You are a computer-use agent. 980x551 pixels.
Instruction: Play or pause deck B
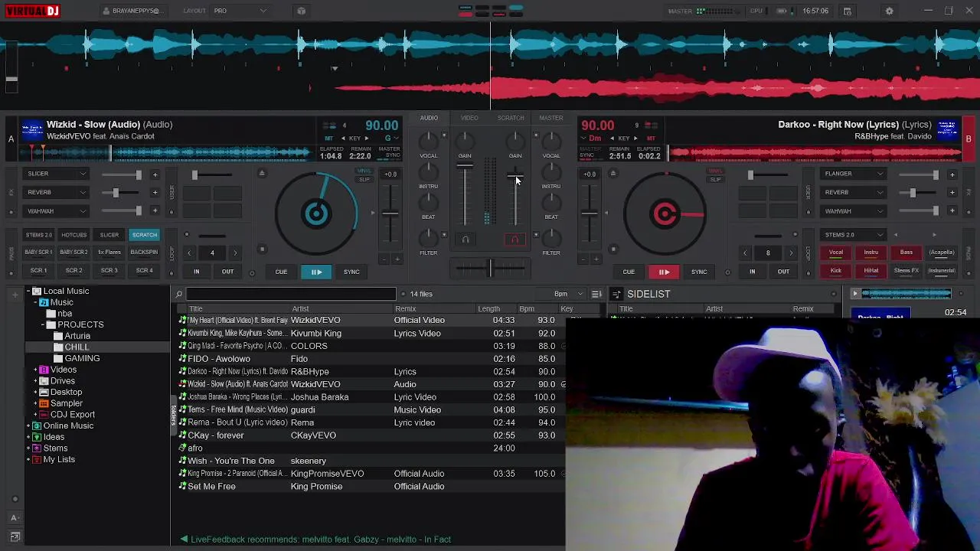click(x=664, y=272)
